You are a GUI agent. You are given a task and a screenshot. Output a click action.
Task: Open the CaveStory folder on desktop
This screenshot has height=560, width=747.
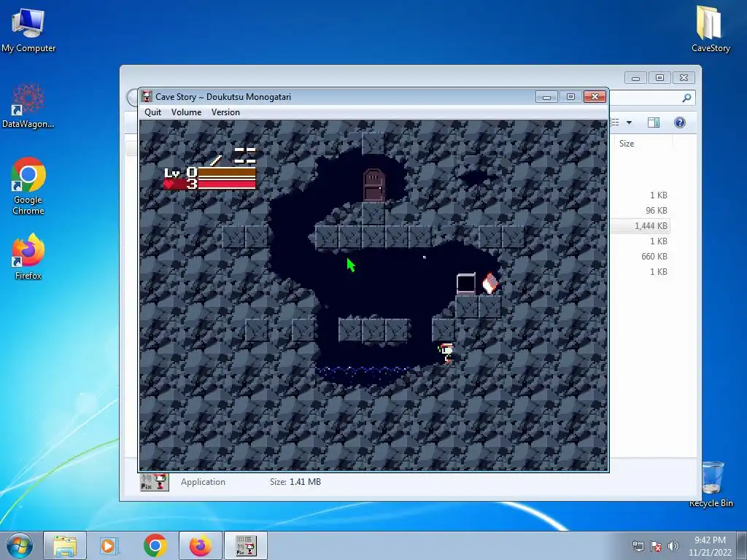(x=711, y=28)
